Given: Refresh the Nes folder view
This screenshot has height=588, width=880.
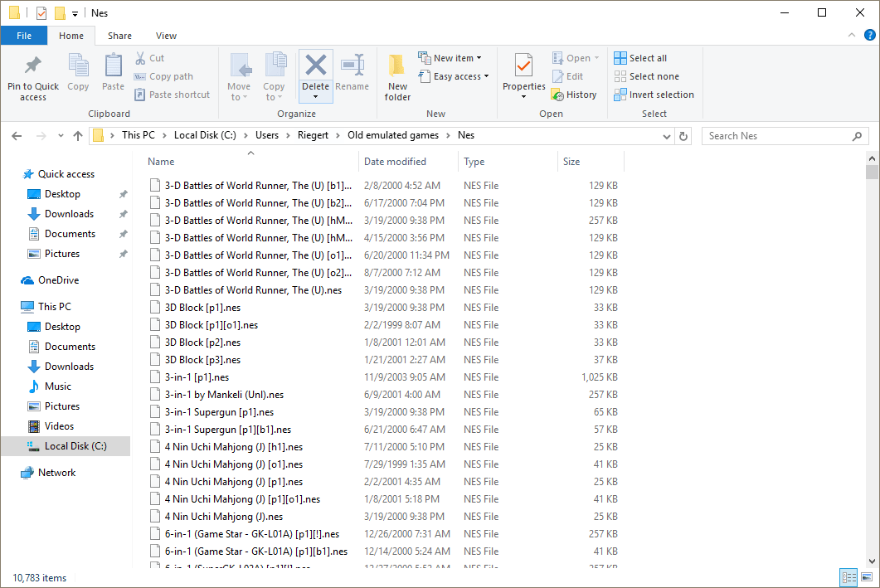Looking at the screenshot, I should [683, 136].
